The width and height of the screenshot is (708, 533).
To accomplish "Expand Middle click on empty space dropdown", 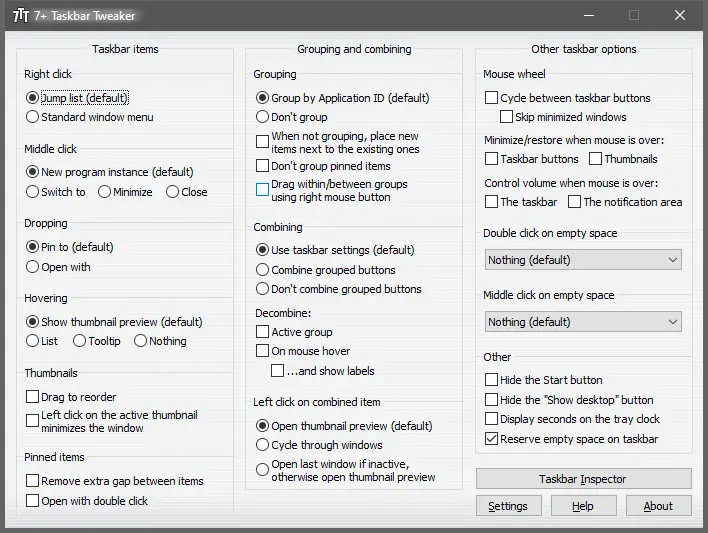I will (583, 322).
